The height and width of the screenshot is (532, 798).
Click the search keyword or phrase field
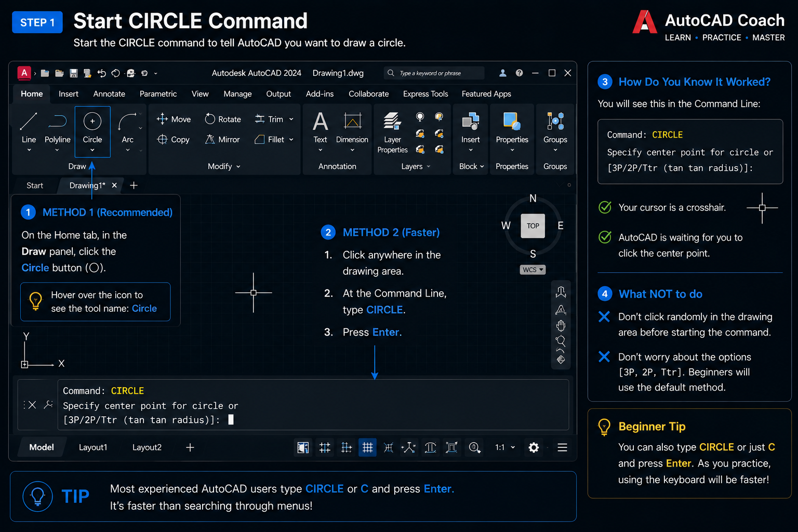(434, 73)
